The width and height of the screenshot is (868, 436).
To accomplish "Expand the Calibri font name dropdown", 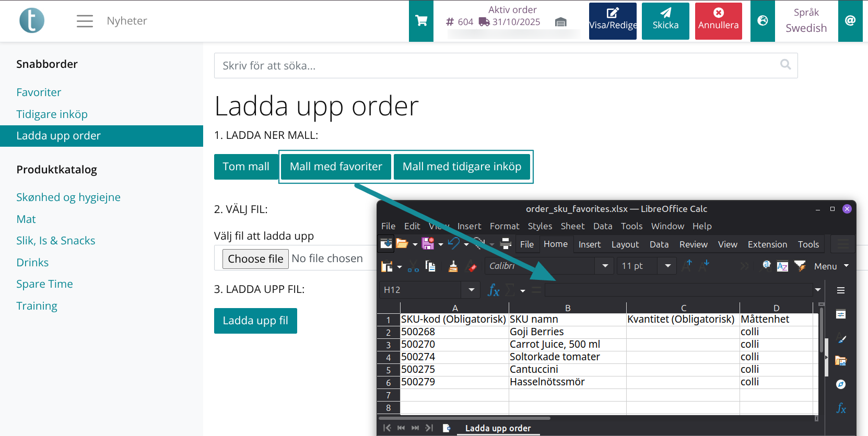I will pyautogui.click(x=605, y=266).
